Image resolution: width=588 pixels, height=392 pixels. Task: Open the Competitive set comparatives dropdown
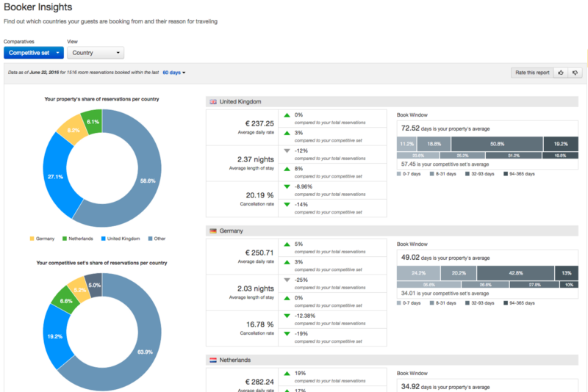[x=34, y=53]
